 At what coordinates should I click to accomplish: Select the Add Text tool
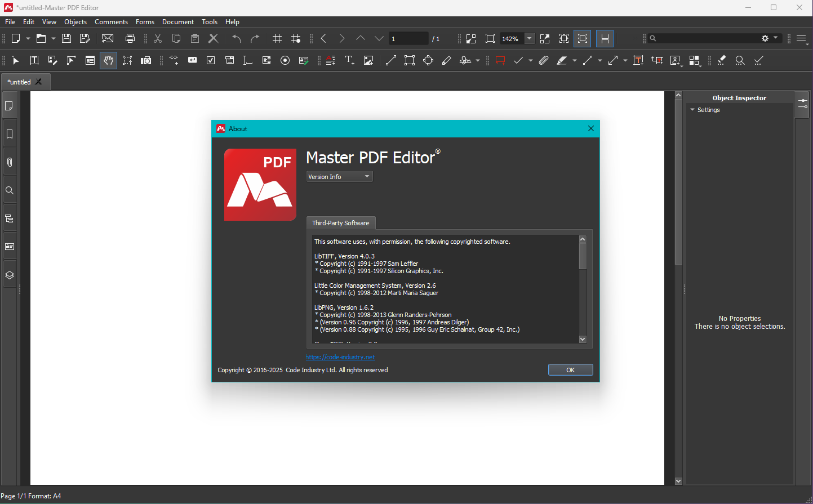click(x=350, y=60)
